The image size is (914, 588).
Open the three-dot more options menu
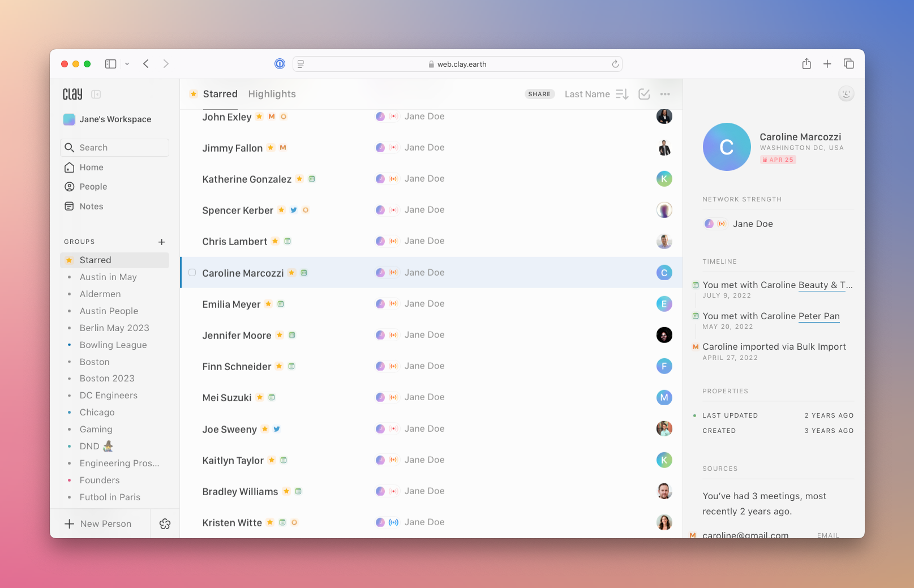coord(665,95)
